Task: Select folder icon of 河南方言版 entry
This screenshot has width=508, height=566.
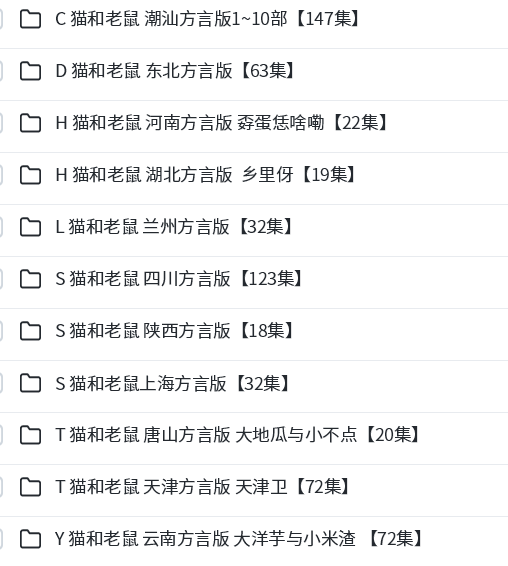Action: [x=30, y=123]
